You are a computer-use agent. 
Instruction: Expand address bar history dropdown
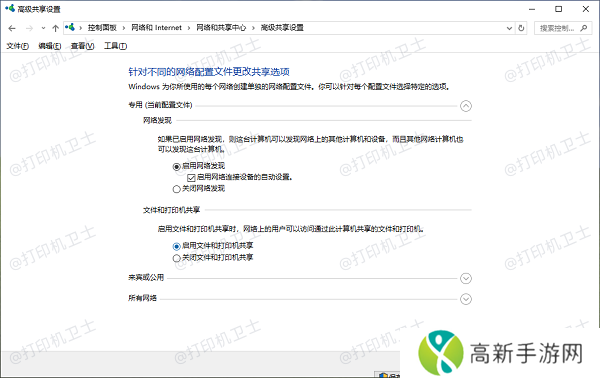509,28
